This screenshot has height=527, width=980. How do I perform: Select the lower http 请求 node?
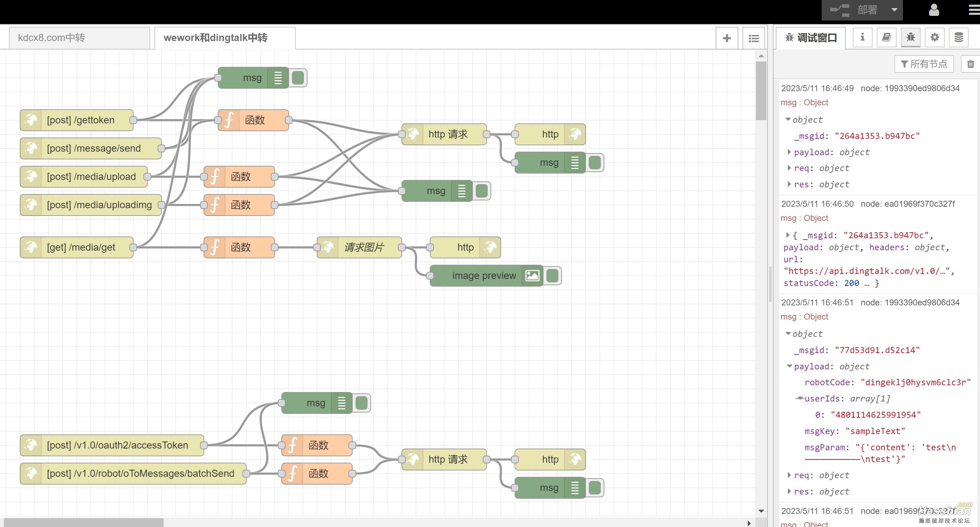[x=444, y=459]
